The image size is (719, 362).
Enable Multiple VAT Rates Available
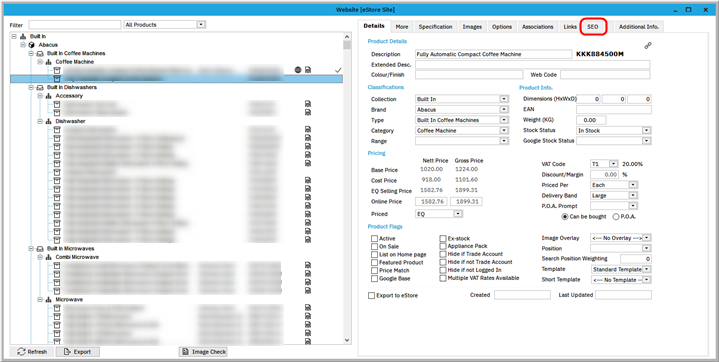pyautogui.click(x=443, y=278)
